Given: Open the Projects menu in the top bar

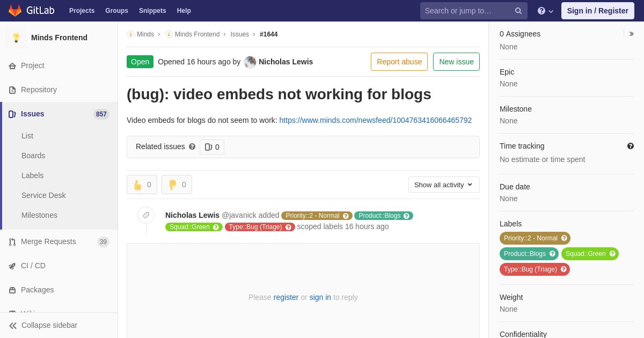Looking at the screenshot, I should (x=82, y=11).
